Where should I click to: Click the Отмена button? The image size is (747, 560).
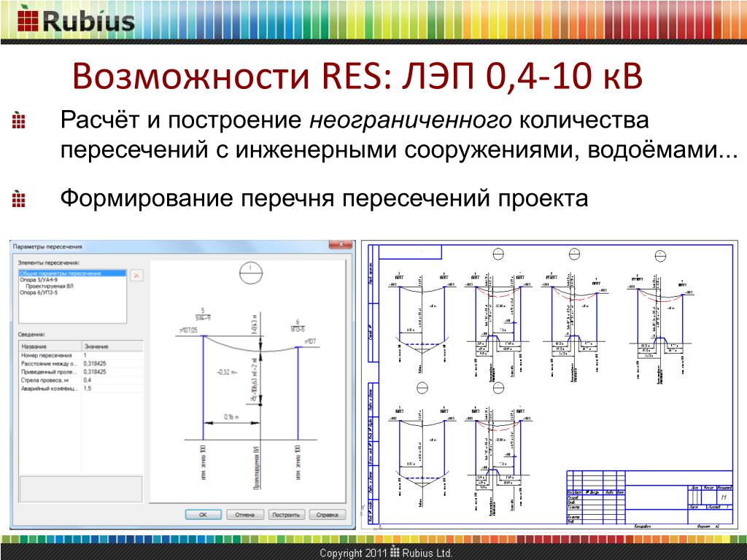pos(244,515)
